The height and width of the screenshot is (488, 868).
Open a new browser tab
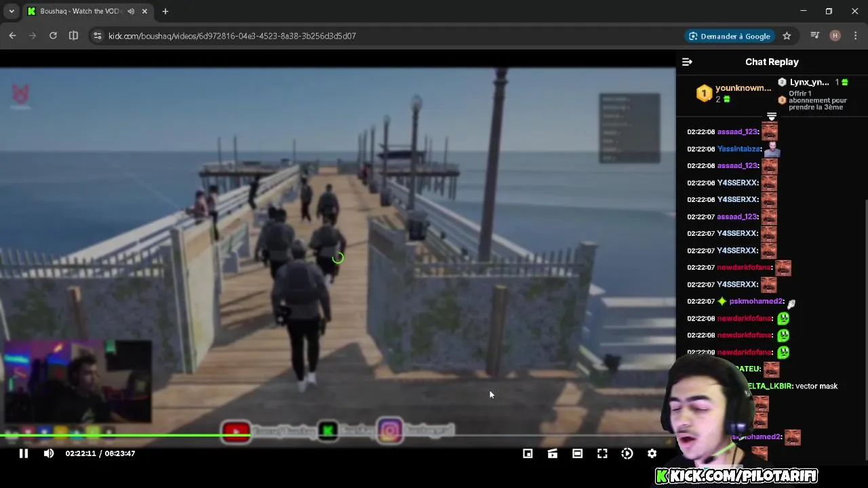pyautogui.click(x=165, y=11)
